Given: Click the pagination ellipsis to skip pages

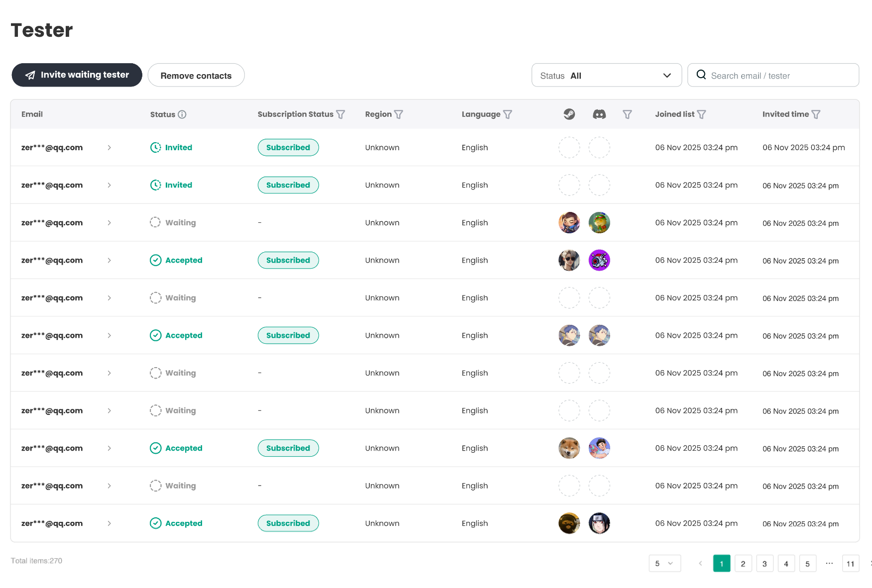Looking at the screenshot, I should coord(829,564).
